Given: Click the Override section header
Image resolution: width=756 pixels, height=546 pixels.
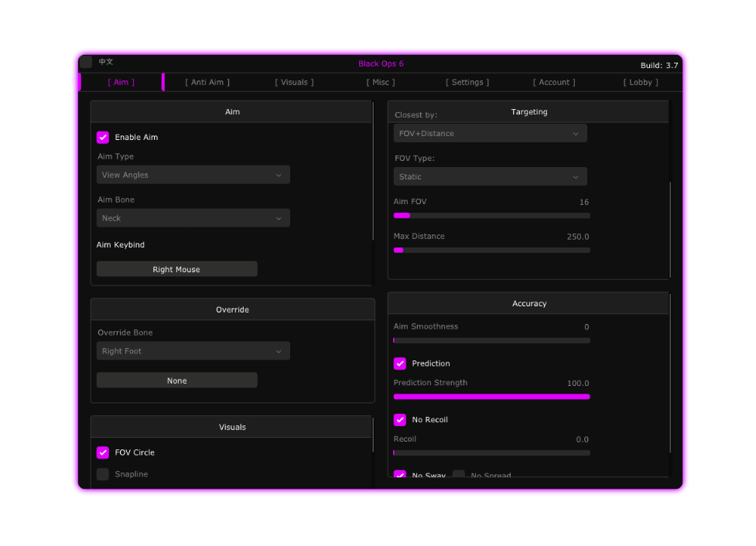Looking at the screenshot, I should [232, 310].
